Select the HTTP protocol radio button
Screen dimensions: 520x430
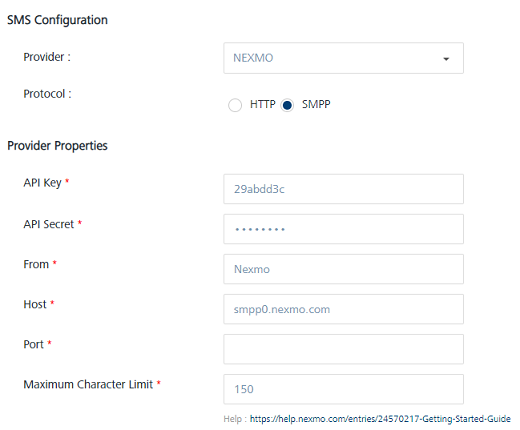coord(235,105)
